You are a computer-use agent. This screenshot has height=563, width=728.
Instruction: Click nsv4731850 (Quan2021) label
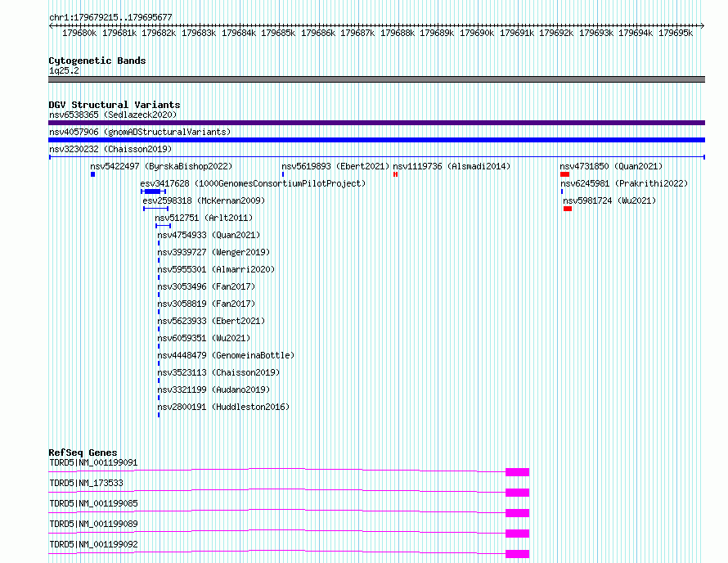coord(611,166)
